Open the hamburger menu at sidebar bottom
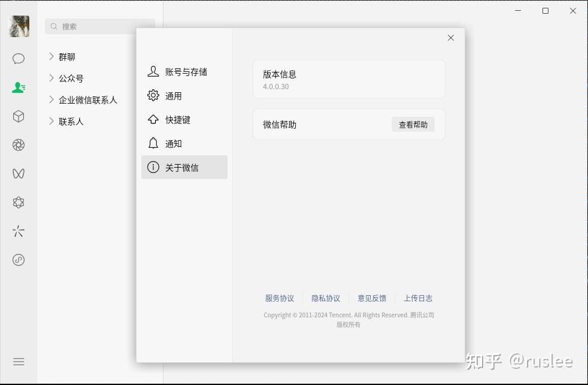This screenshot has width=588, height=385. (19, 362)
